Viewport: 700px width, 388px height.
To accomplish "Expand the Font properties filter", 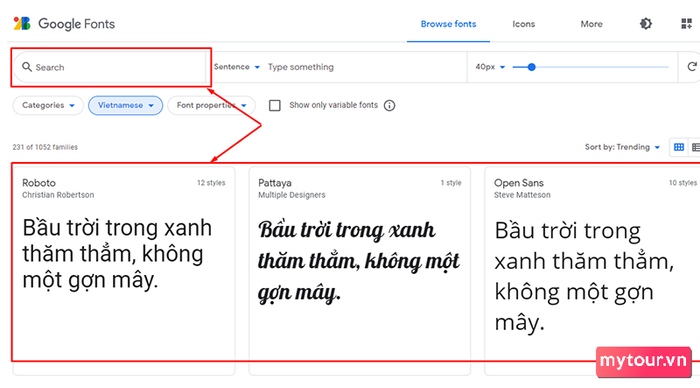I will (x=211, y=105).
